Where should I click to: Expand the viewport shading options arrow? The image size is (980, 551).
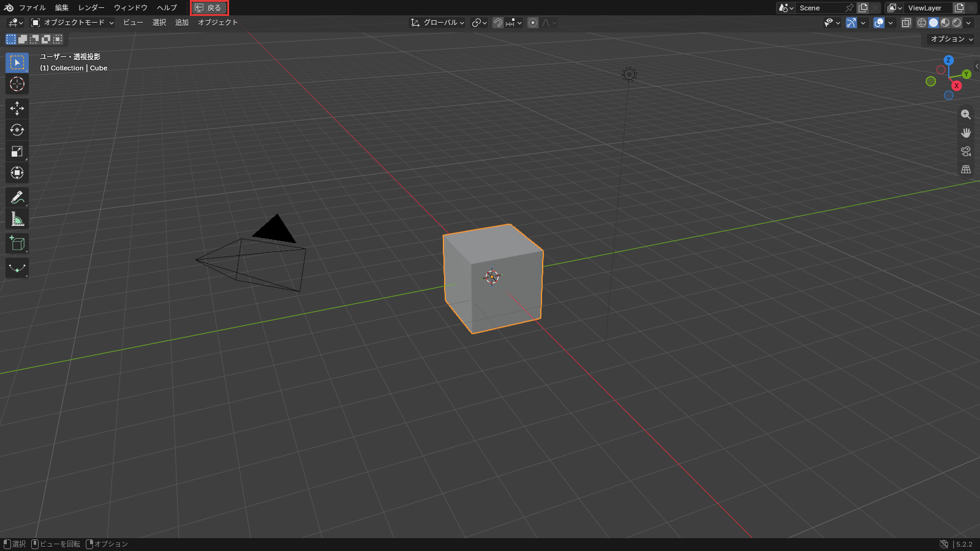click(968, 23)
